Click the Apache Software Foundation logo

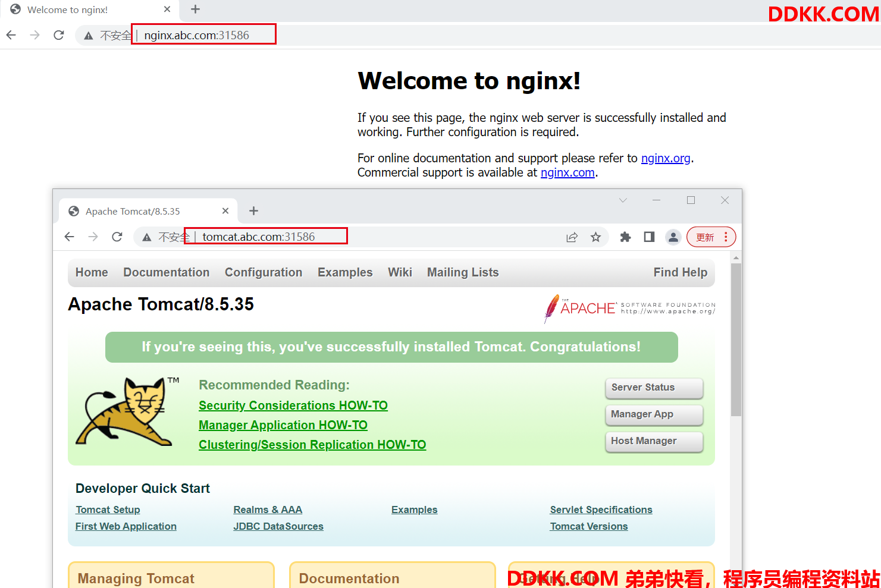(629, 309)
